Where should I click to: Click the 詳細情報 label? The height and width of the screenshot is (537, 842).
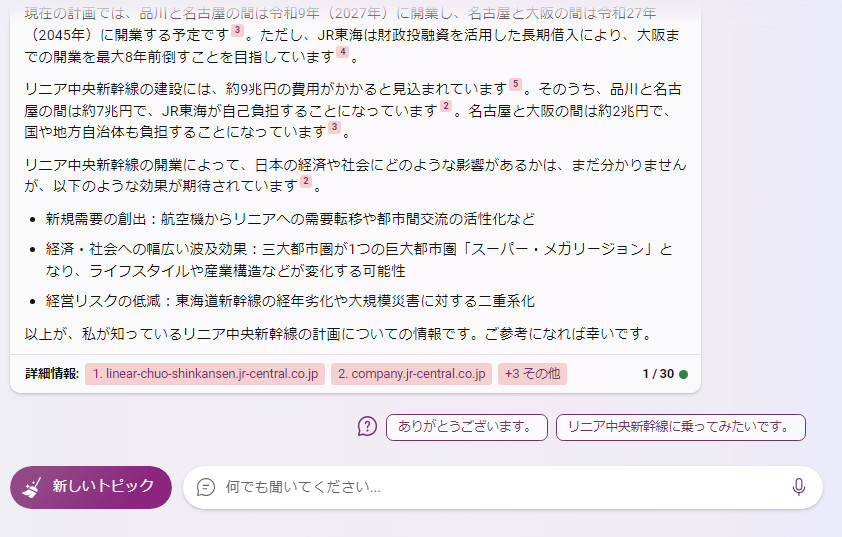click(x=52, y=374)
